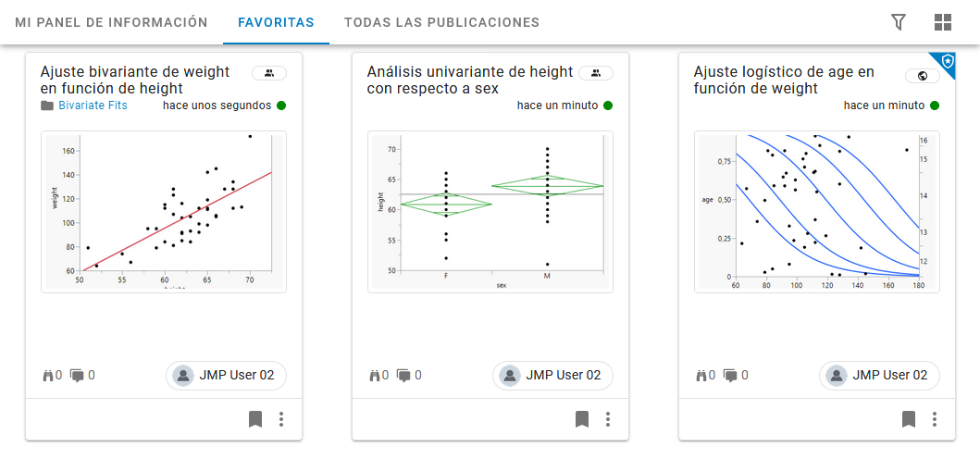Open more options on bivariate weight card
Image resolution: width=980 pixels, height=459 pixels.
tap(281, 419)
